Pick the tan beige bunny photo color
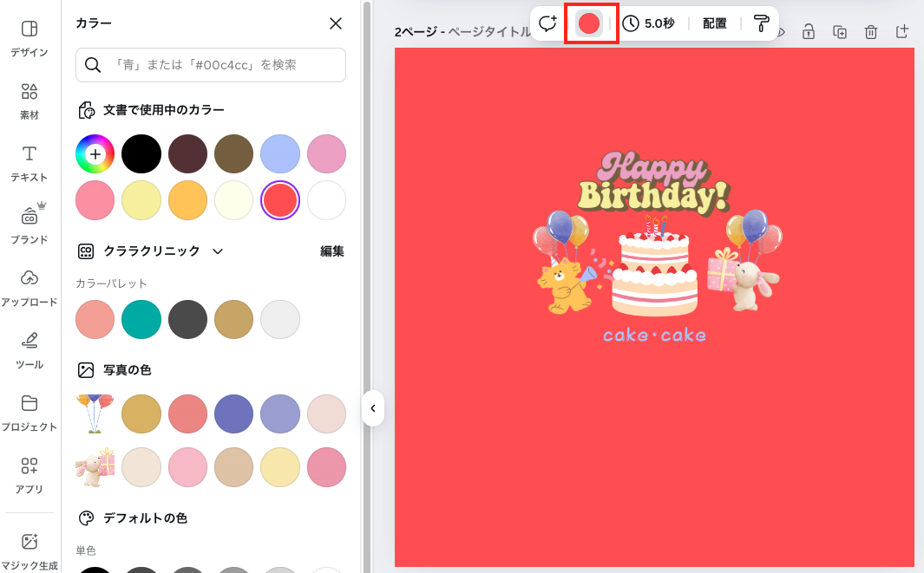Viewport: 924px width, 573px height. (x=234, y=467)
